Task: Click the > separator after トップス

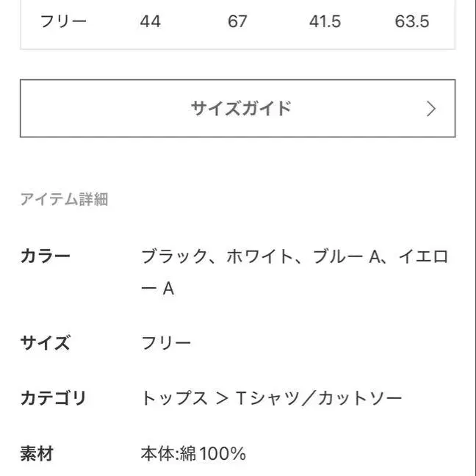Action: (x=223, y=399)
